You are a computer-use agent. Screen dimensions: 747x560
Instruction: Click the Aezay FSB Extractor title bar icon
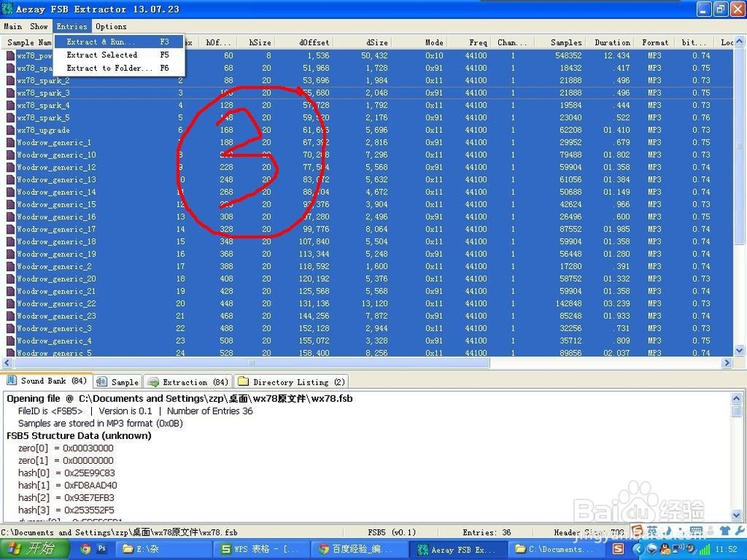tap(7, 8)
